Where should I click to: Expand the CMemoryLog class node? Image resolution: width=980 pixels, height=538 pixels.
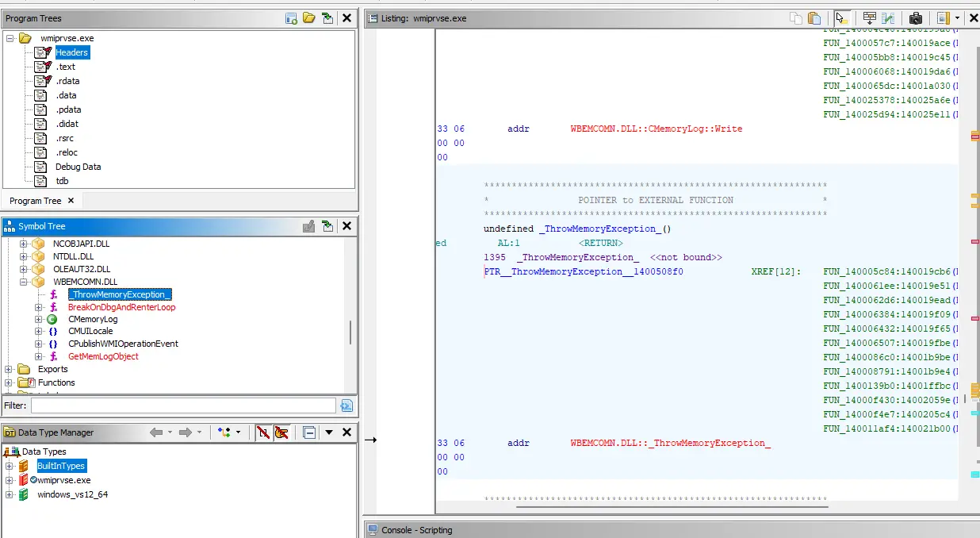click(39, 319)
